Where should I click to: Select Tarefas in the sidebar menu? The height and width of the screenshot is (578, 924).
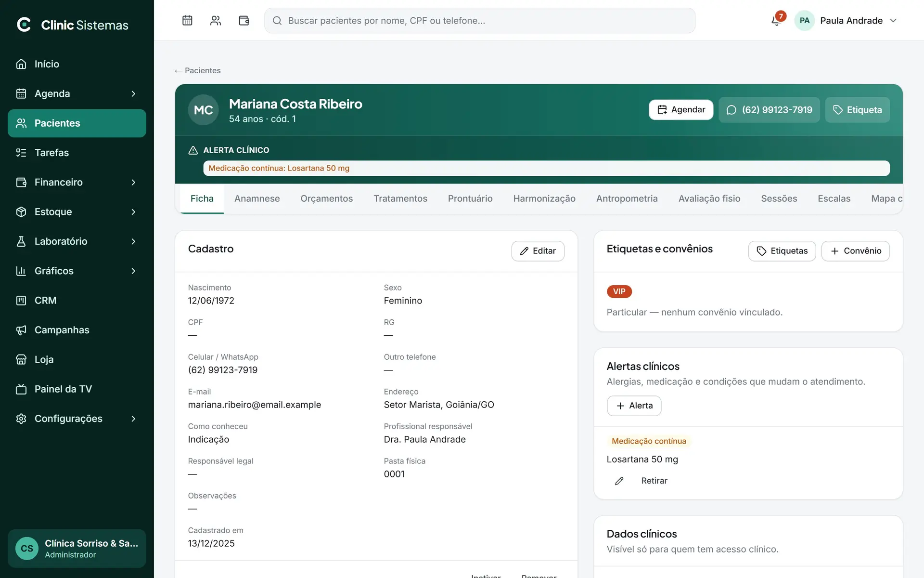point(77,153)
